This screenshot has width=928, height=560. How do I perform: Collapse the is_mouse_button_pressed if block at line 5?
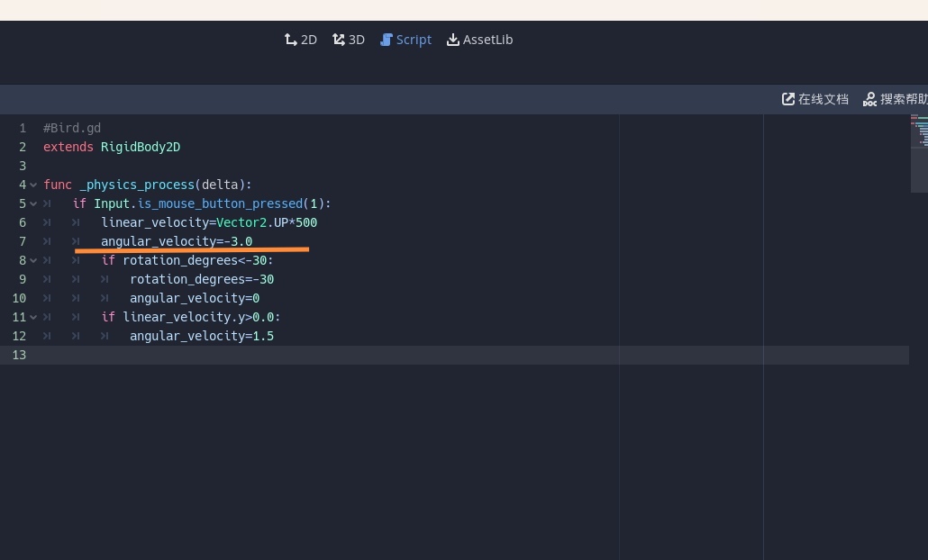click(x=33, y=204)
